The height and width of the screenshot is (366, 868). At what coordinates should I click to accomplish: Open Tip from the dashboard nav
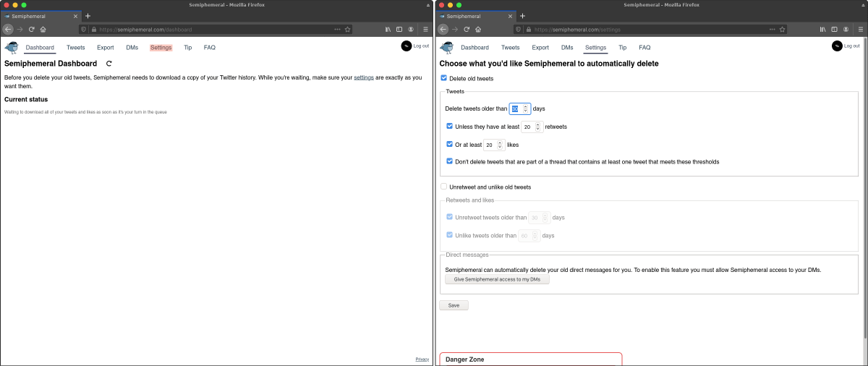188,48
